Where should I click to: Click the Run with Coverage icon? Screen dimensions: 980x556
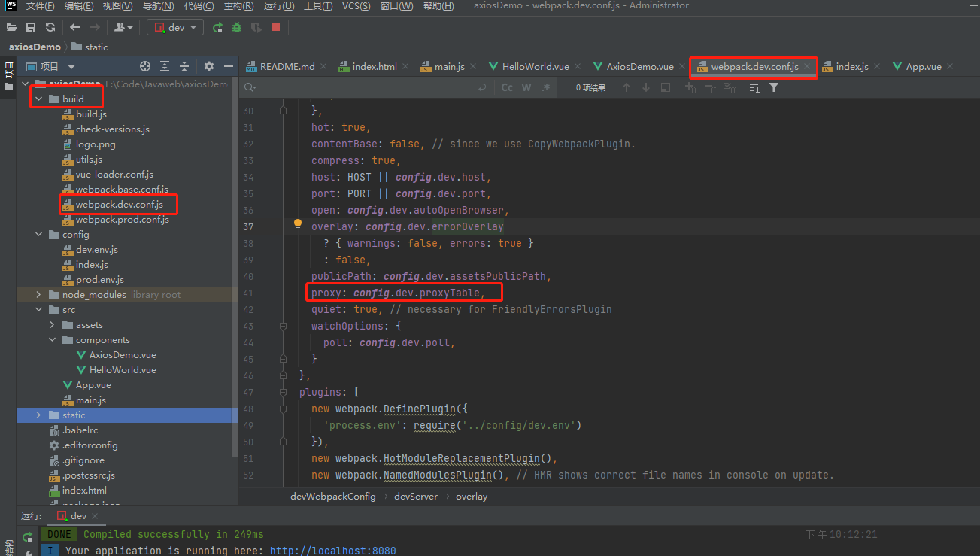click(256, 27)
